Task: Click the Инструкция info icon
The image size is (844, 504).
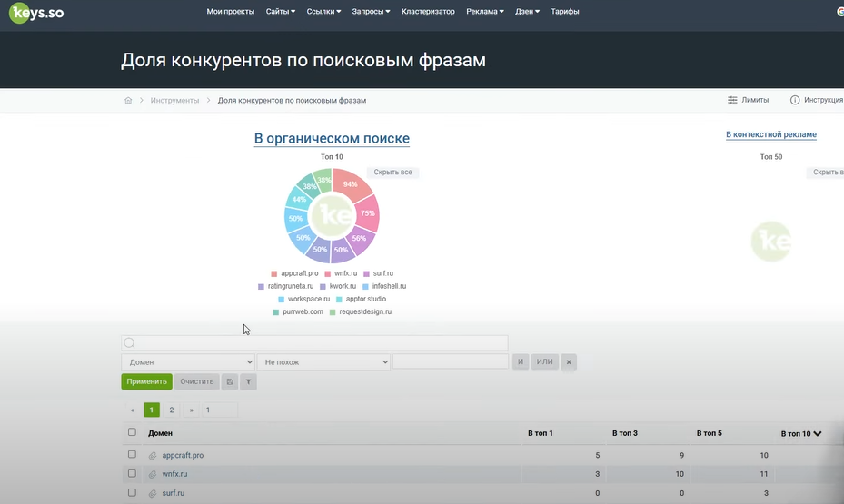Action: pos(794,100)
